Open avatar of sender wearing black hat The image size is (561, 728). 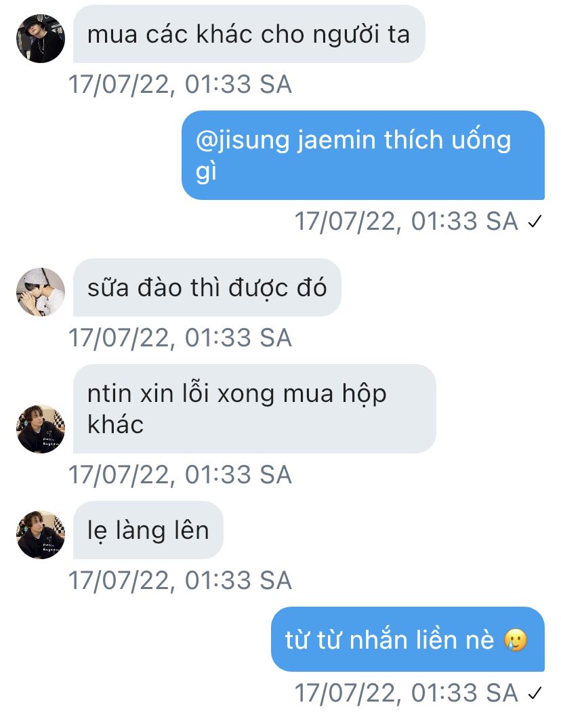click(x=41, y=39)
